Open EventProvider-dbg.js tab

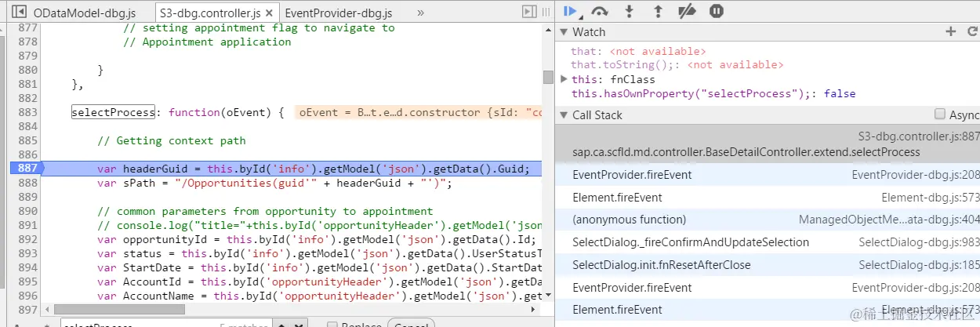click(x=339, y=13)
